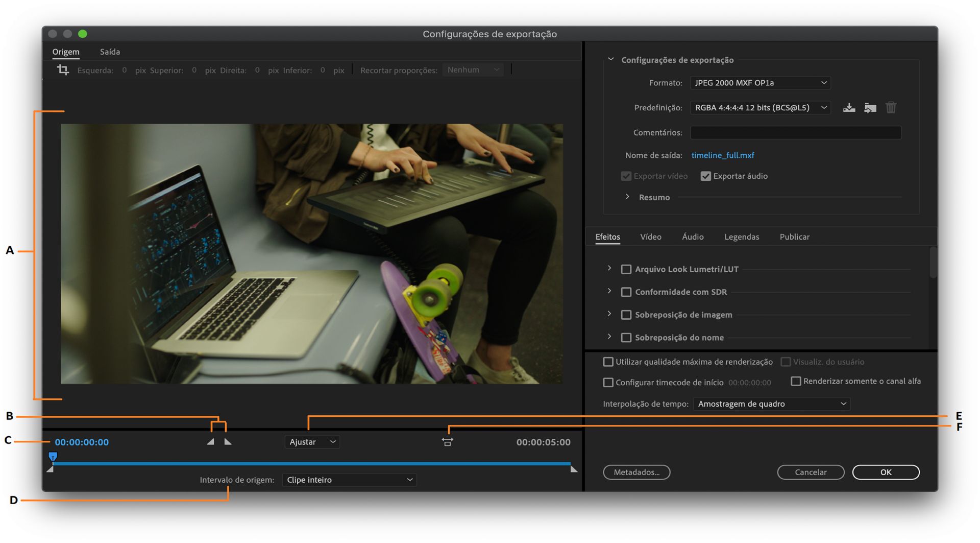Image resolution: width=980 pixels, height=543 pixels.
Task: Import a preset with folder icon
Action: click(870, 108)
